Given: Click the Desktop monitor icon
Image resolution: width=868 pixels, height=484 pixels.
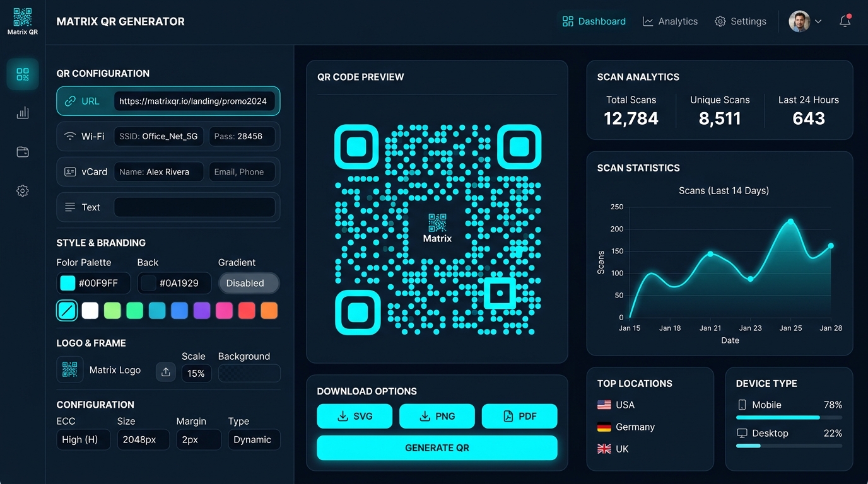Looking at the screenshot, I should click(x=742, y=433).
